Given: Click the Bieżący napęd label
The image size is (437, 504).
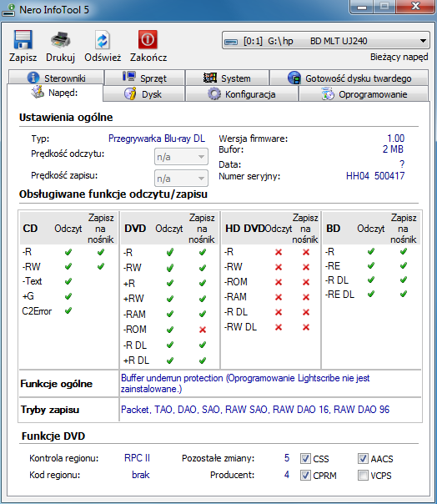Looking at the screenshot, I should click(399, 57).
